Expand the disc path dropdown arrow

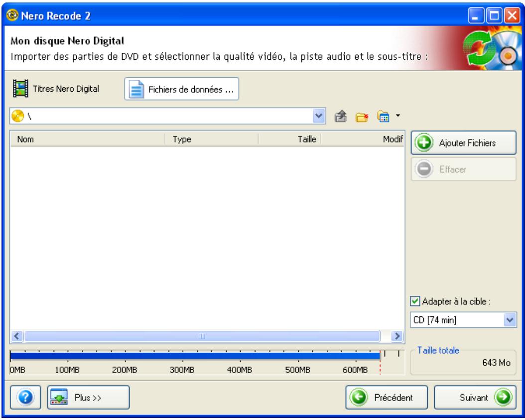click(x=319, y=116)
